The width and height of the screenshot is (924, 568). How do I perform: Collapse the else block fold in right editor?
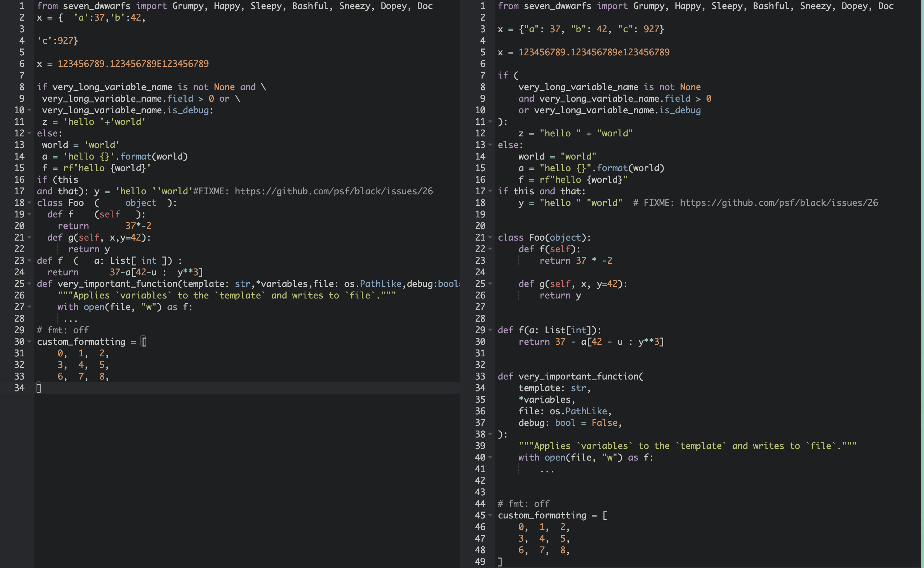coord(491,145)
